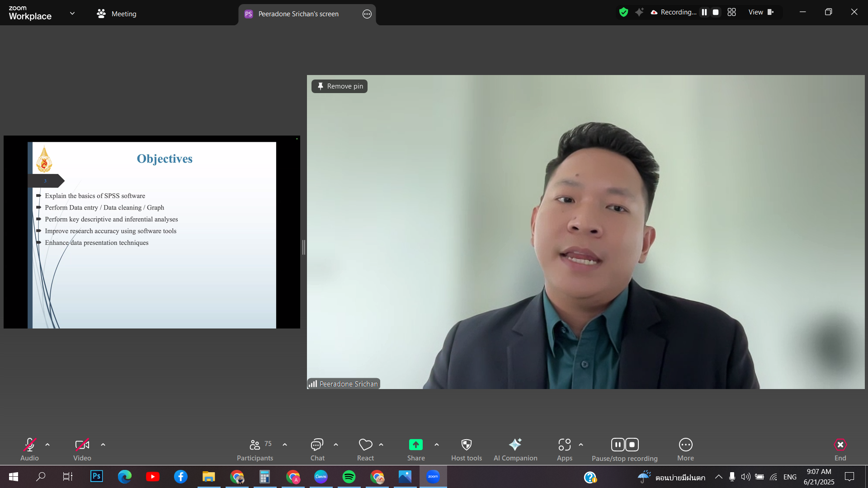Open the Apps icon in toolbar
The image size is (868, 488).
coord(564,445)
